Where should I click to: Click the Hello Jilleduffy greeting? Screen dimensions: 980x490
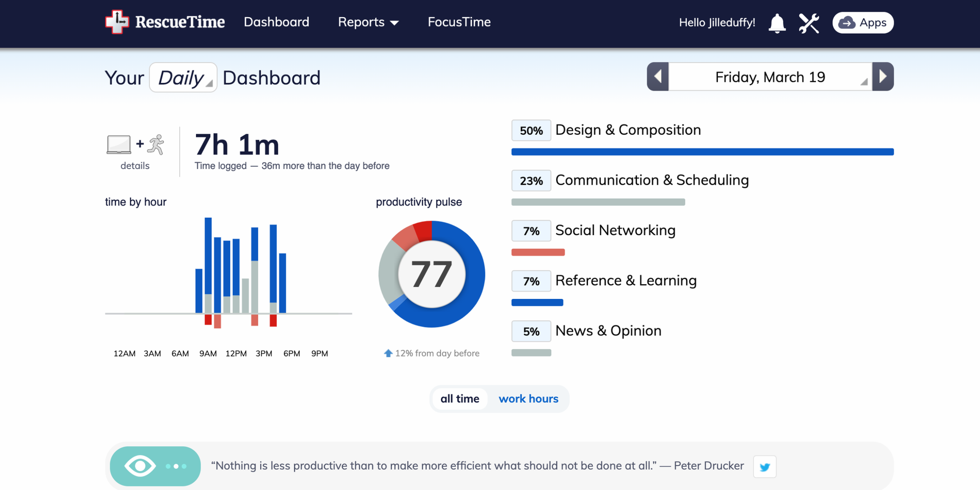[717, 23]
